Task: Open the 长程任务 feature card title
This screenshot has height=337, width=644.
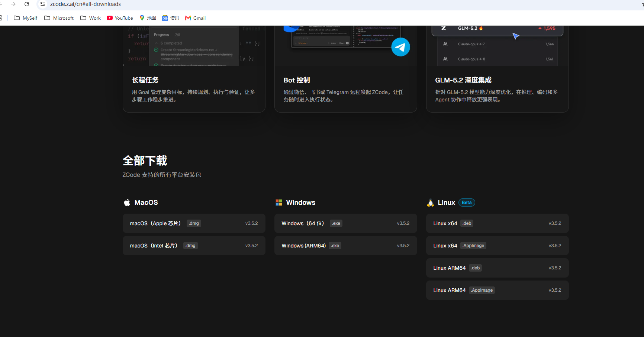Action: tap(145, 80)
